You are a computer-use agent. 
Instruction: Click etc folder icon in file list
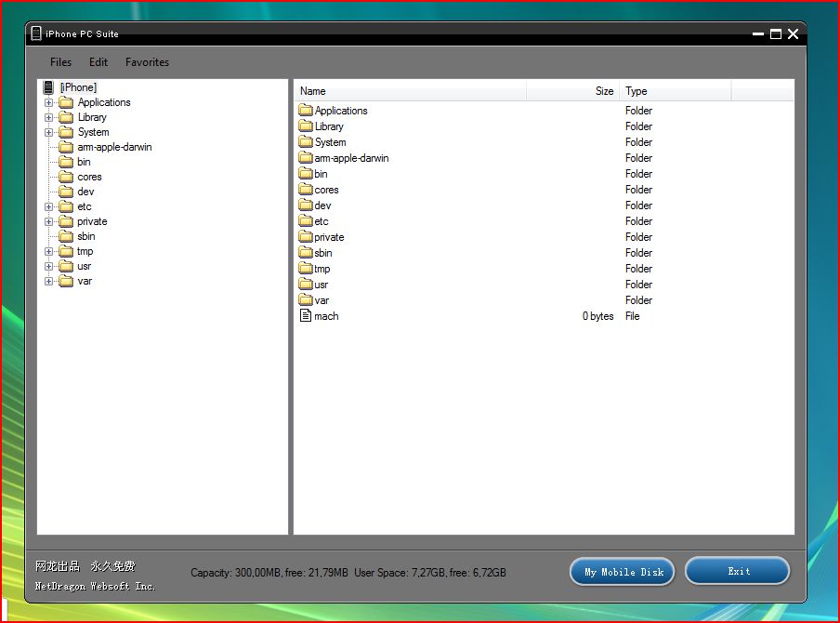306,221
